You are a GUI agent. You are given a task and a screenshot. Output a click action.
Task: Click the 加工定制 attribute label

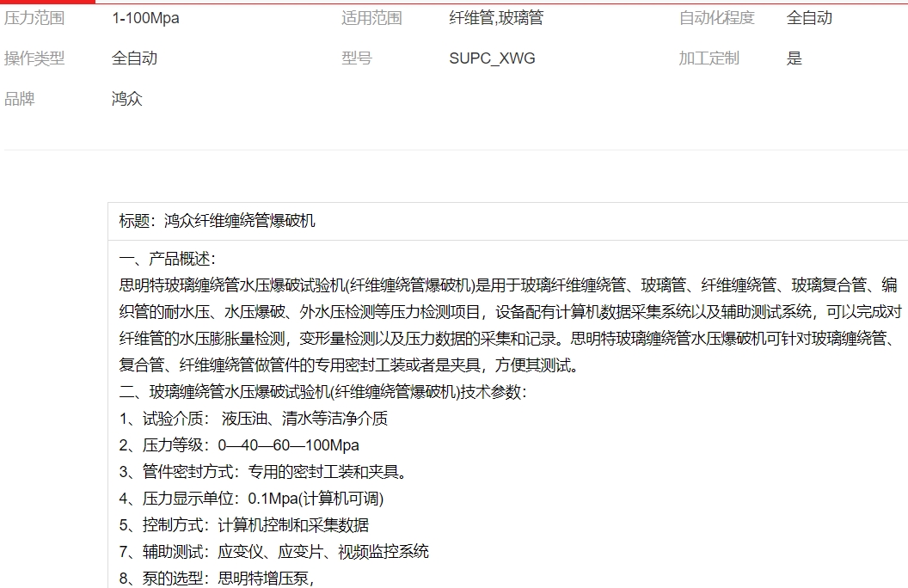[709, 58]
